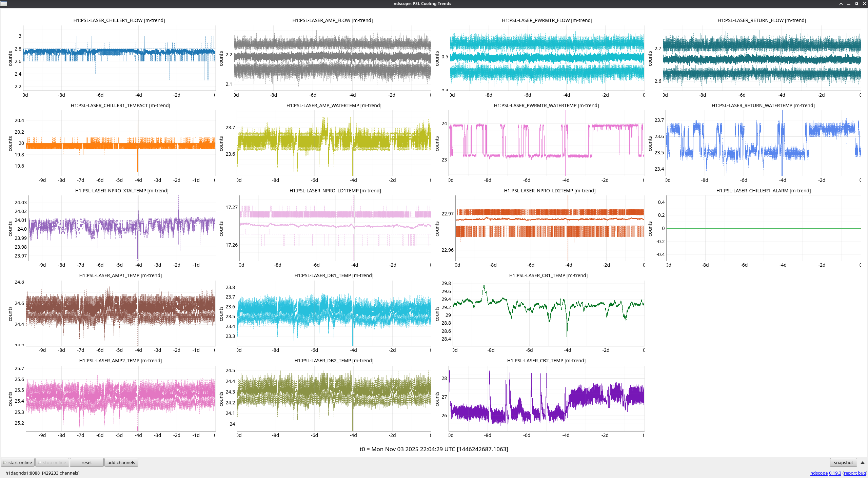Viewport: 868px width, 478px height.
Task: Maximize the ndscope window
Action: click(856, 4)
